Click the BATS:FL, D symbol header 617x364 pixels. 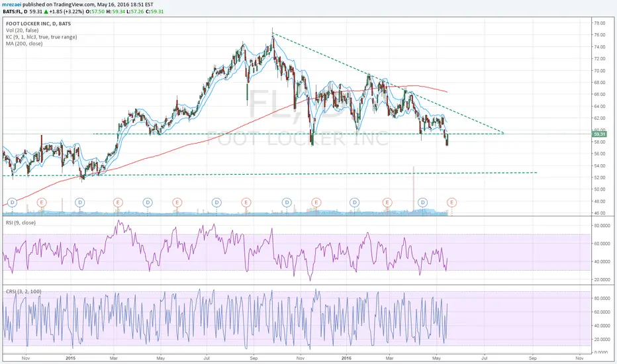[15, 11]
